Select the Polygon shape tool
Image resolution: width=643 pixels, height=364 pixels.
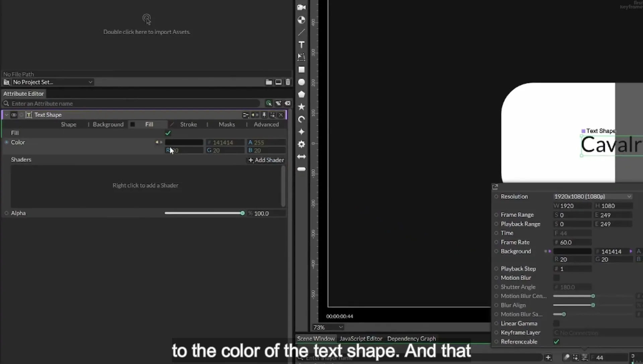[301, 94]
